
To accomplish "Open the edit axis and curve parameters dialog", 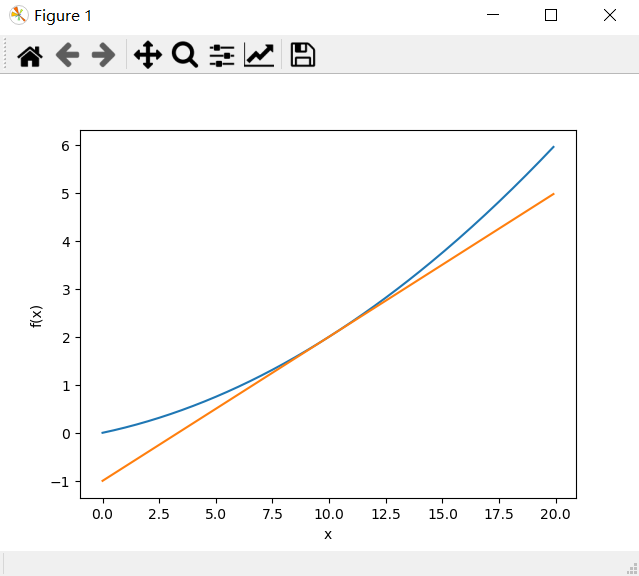I will click(259, 55).
